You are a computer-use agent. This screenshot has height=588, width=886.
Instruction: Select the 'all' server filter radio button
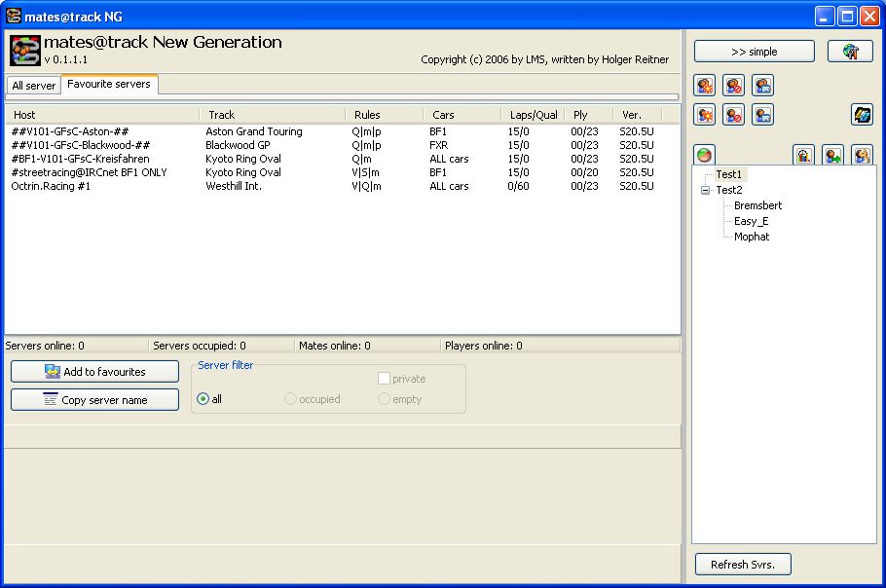[203, 399]
